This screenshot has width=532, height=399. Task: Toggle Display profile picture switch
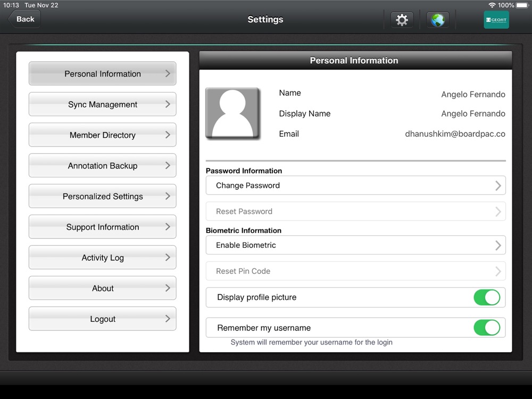pyautogui.click(x=487, y=297)
